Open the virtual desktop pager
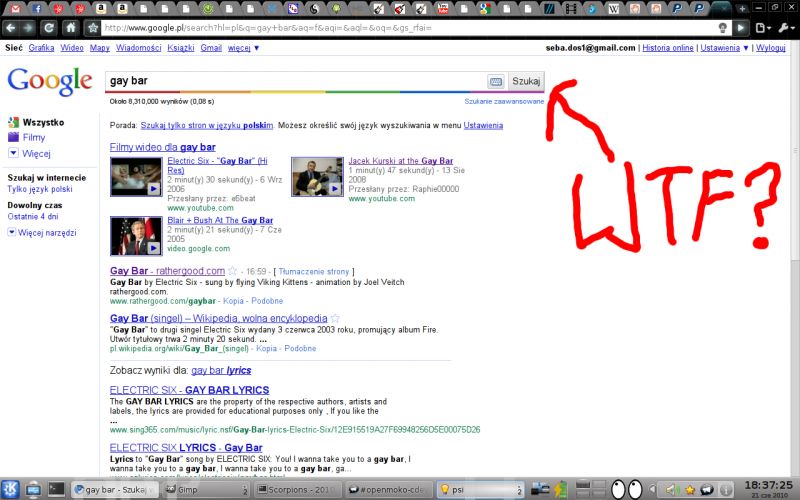The height and width of the screenshot is (500, 800). click(x=590, y=490)
